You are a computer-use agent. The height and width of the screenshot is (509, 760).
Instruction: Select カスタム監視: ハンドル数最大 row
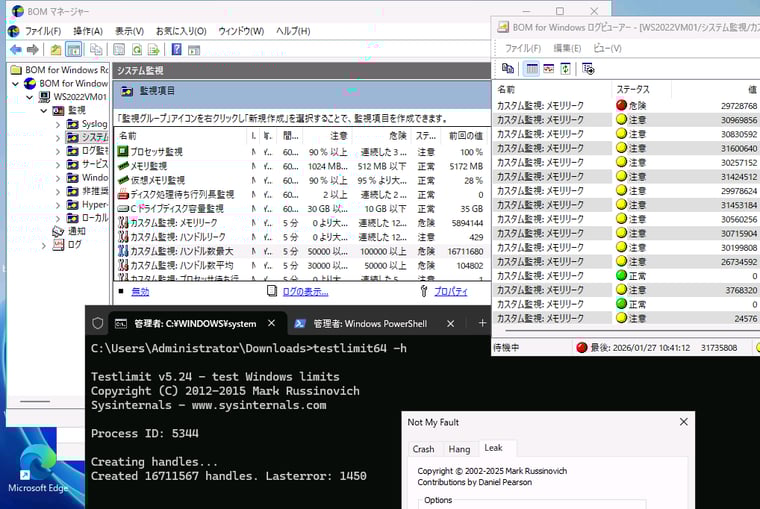coord(301,251)
